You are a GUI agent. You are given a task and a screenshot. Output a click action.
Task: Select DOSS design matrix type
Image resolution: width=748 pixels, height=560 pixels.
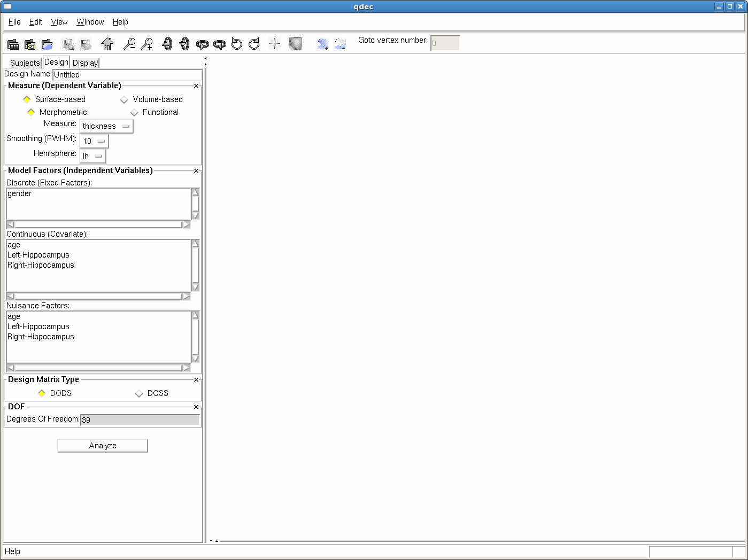[x=140, y=394]
